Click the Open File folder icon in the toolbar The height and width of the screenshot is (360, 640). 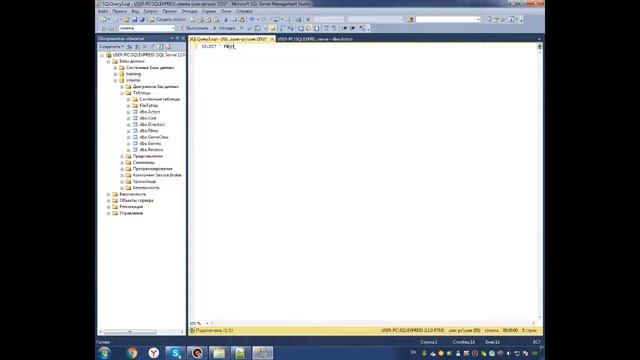tap(126, 19)
